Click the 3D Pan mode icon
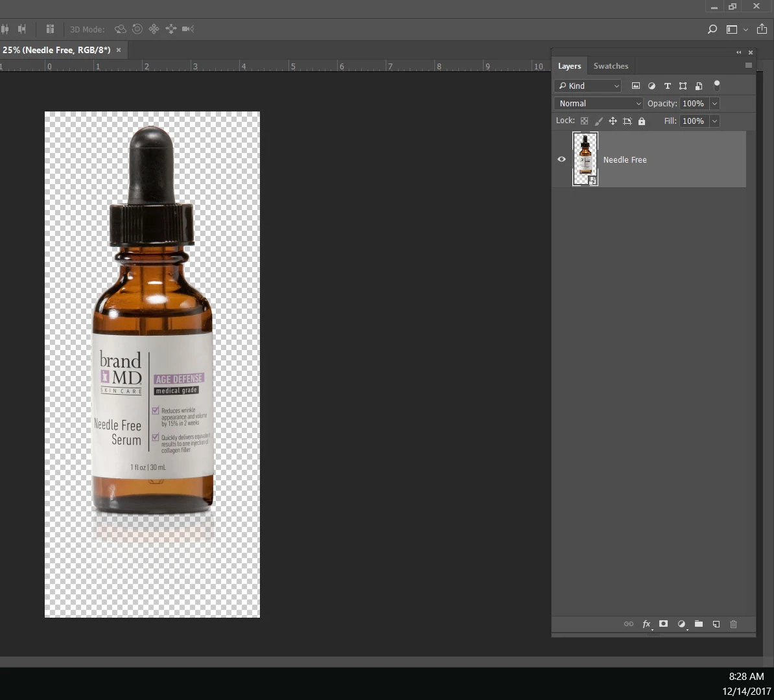 [x=154, y=29]
